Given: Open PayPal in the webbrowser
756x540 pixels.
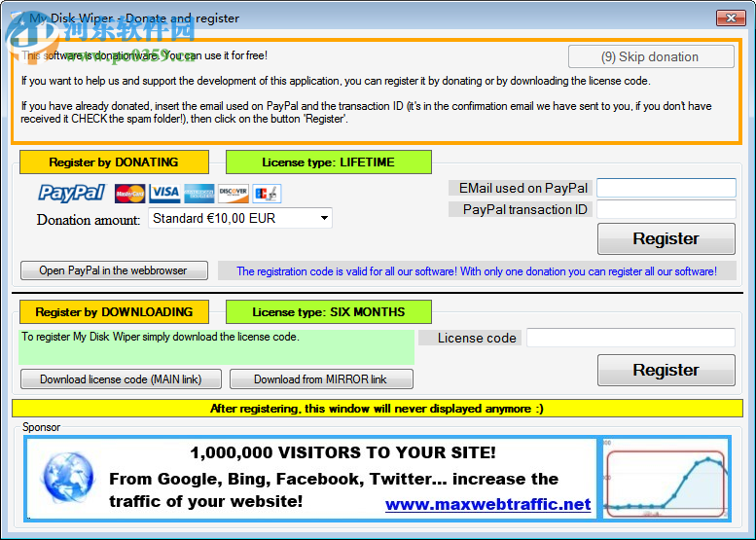Looking at the screenshot, I should [114, 270].
